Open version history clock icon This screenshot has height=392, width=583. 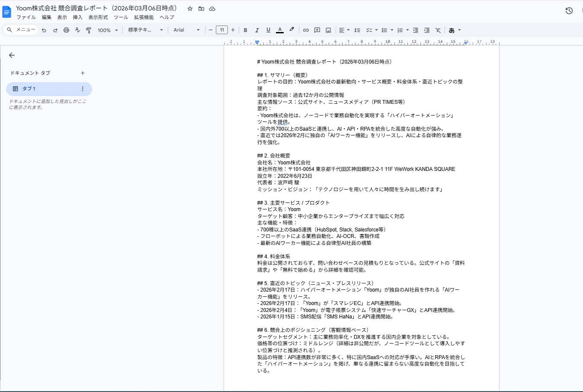point(569,11)
